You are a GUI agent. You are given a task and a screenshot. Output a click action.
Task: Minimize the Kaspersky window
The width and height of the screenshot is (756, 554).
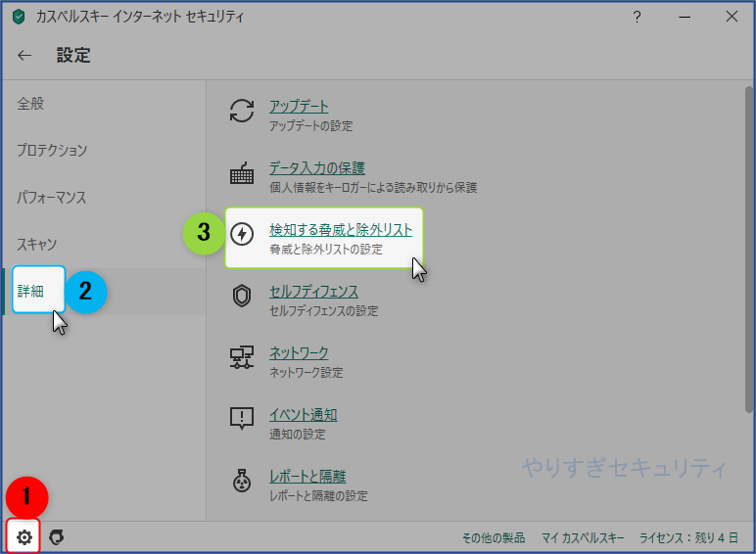(685, 18)
